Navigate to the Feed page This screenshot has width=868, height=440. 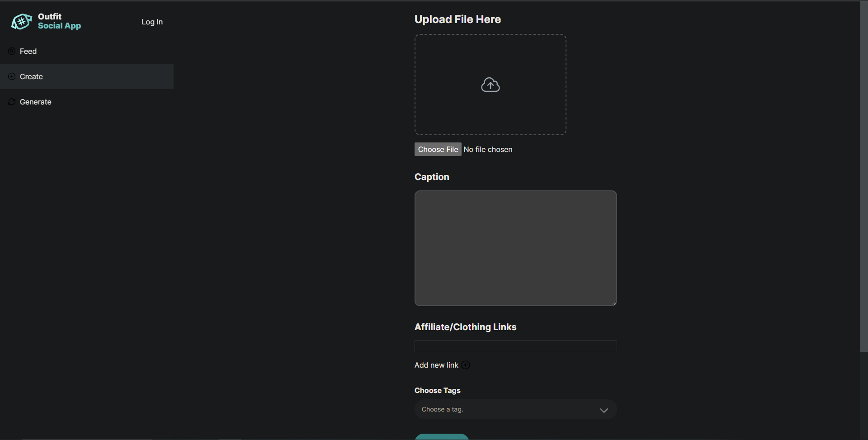(x=28, y=51)
